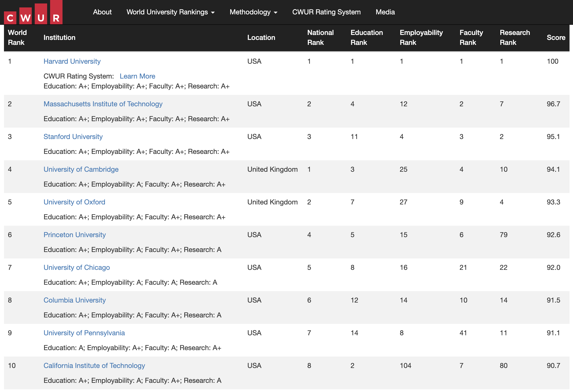The image size is (573, 392).
Task: Click the Faculty Rank column header
Action: 471,37
